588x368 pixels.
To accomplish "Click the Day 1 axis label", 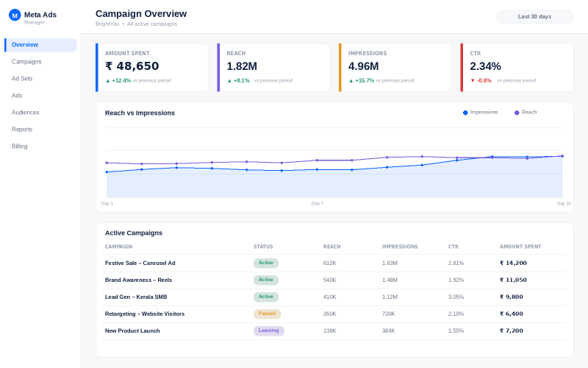I will point(107,204).
